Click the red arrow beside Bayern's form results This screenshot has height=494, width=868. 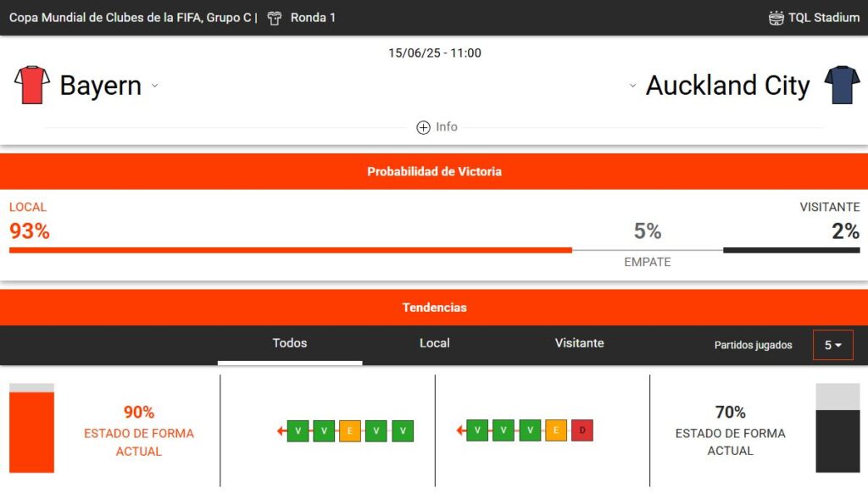click(281, 430)
